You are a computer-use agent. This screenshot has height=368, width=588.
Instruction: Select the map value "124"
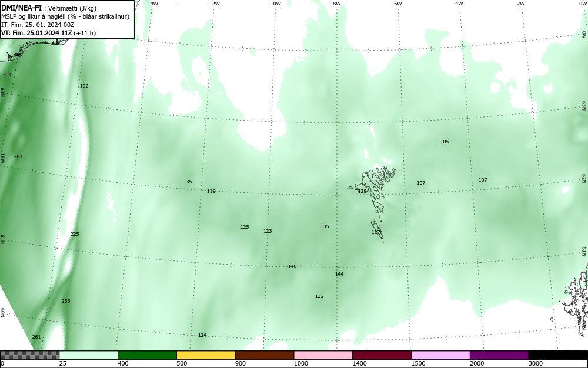tap(202, 335)
